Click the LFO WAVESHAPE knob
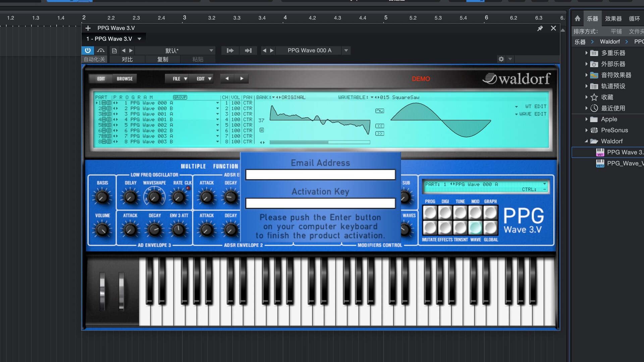Viewport: 644px width, 362px height. [x=154, y=197]
